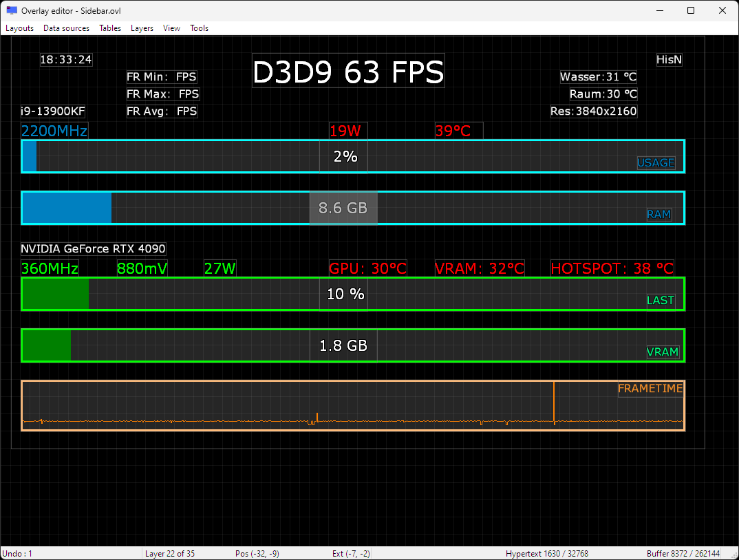Select the 880mV GPU voltage layer

point(142,268)
